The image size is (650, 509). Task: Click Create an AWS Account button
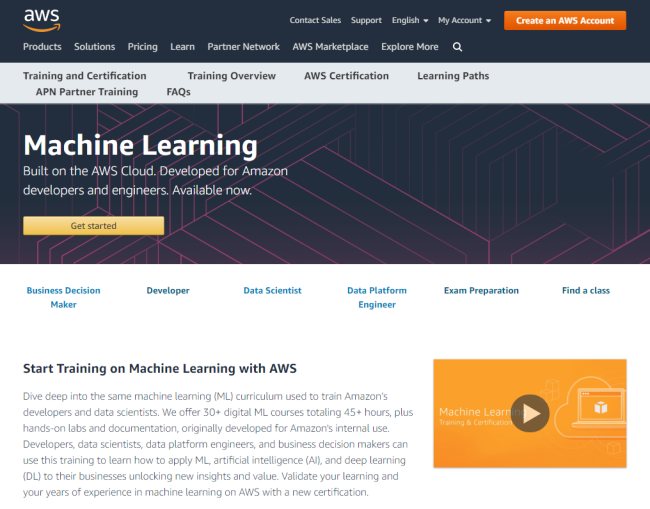(x=565, y=20)
